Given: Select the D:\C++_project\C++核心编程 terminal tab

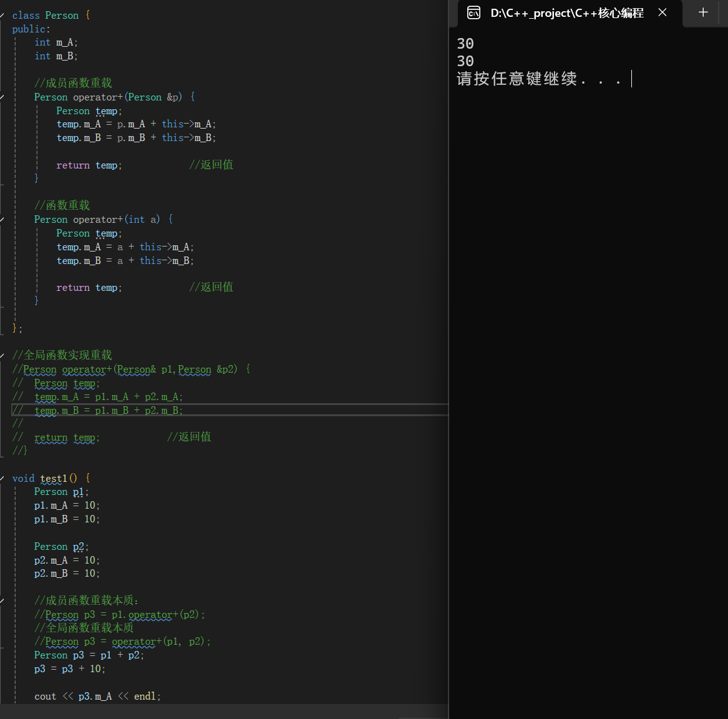Looking at the screenshot, I should [567, 13].
